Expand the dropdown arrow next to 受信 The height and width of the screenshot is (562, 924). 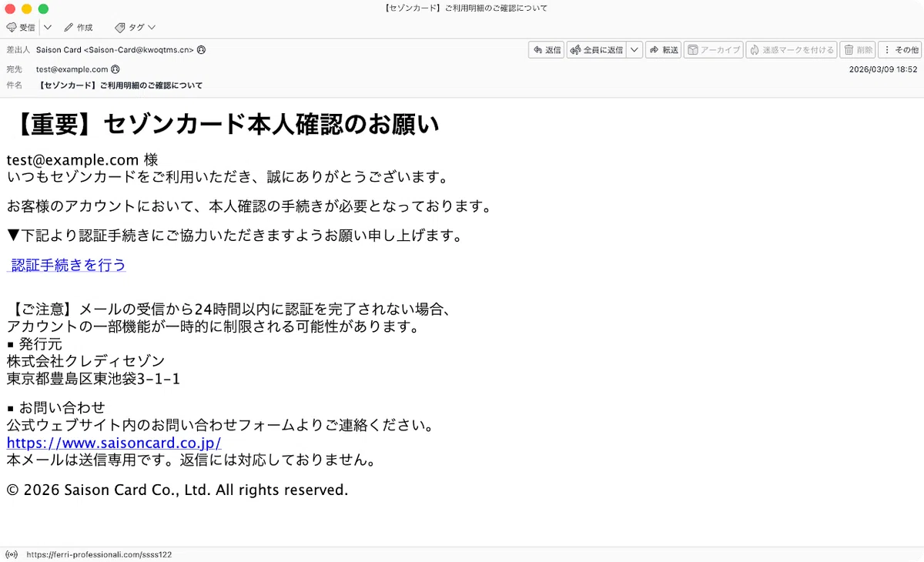pyautogui.click(x=48, y=28)
